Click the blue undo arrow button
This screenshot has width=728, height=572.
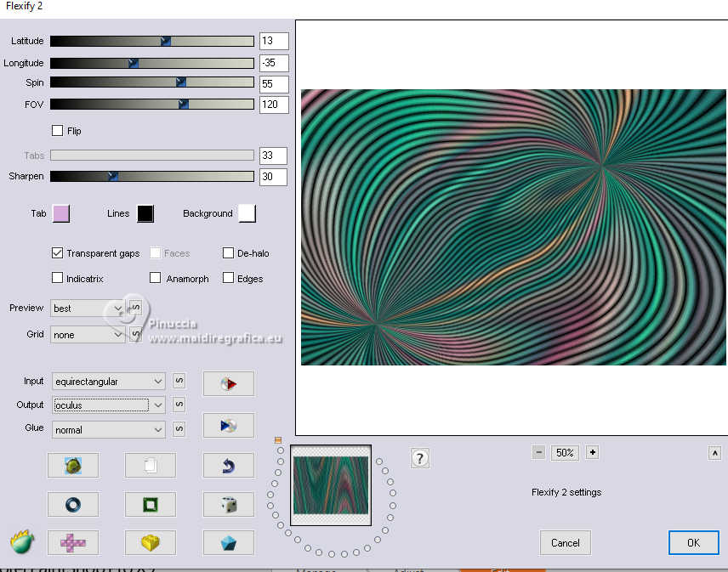pyautogui.click(x=229, y=465)
